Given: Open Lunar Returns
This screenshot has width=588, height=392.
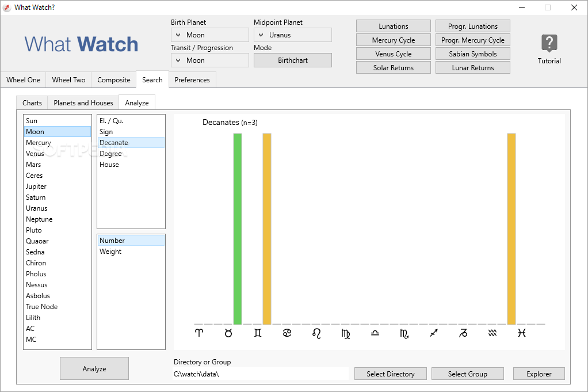Looking at the screenshot, I should 473,67.
